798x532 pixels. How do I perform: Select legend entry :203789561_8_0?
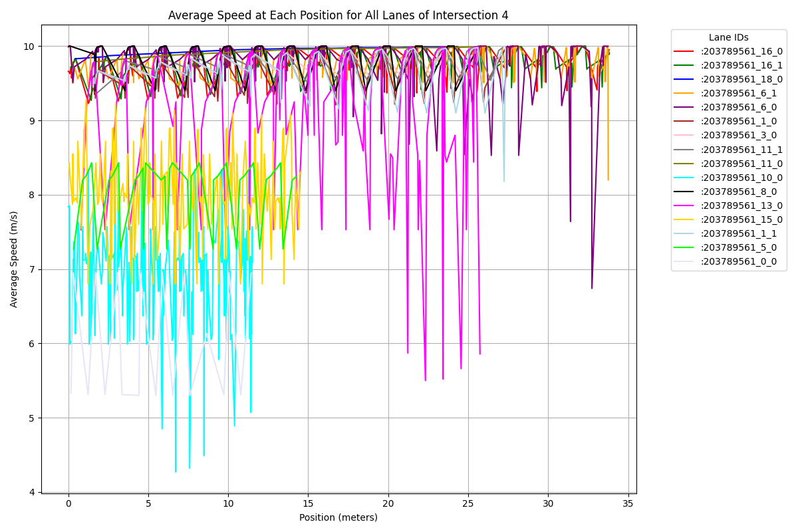click(x=726, y=192)
